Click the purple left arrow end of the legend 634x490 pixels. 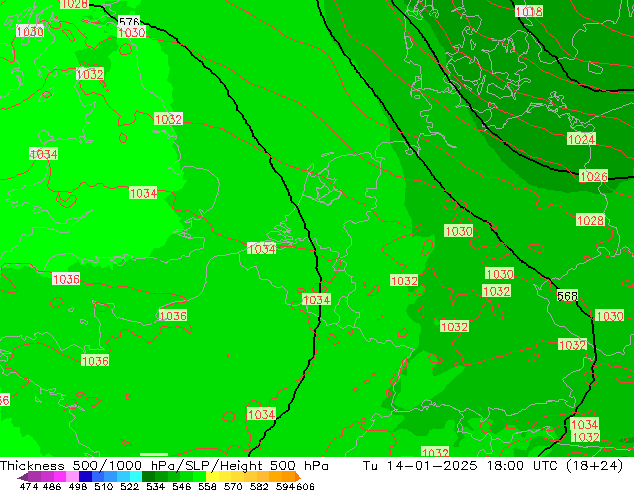point(23,477)
